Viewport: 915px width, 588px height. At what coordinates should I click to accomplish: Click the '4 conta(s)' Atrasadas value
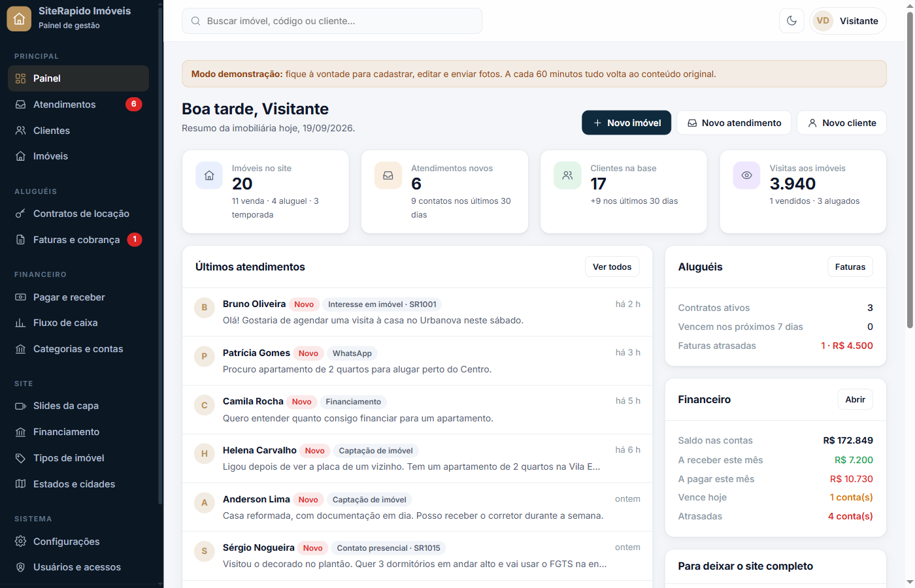pyautogui.click(x=850, y=516)
